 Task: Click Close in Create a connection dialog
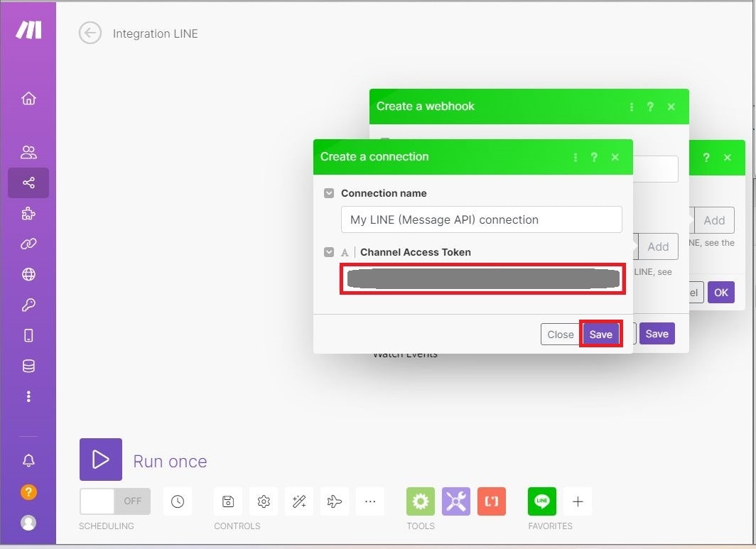click(560, 334)
